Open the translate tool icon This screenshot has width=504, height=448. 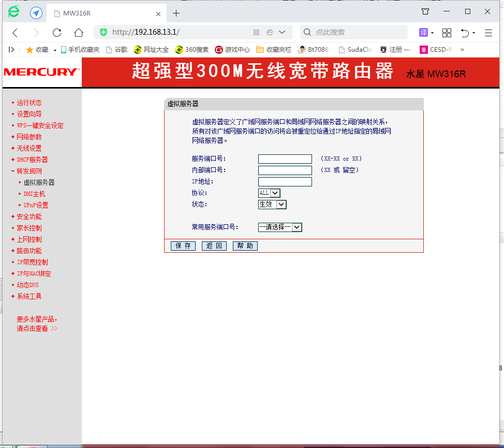[423, 33]
